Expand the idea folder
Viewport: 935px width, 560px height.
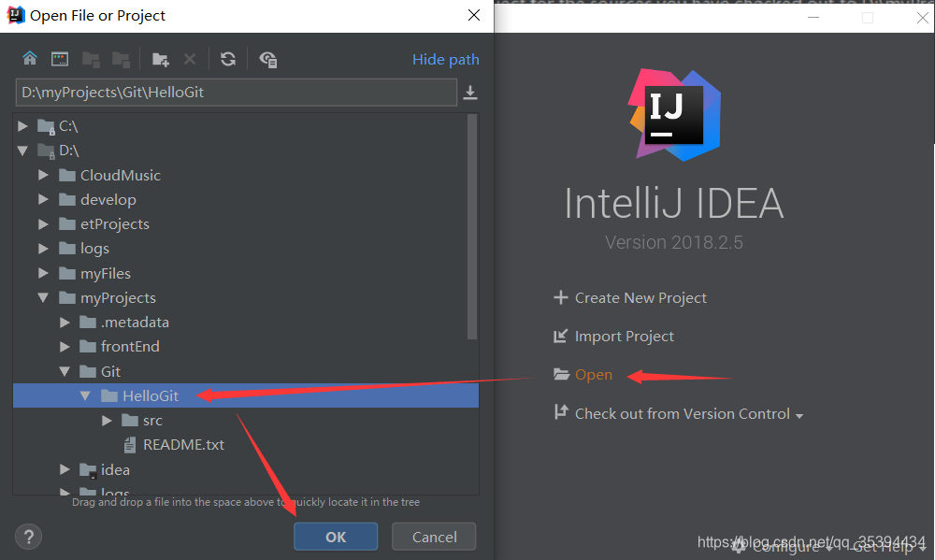pyautogui.click(x=65, y=469)
